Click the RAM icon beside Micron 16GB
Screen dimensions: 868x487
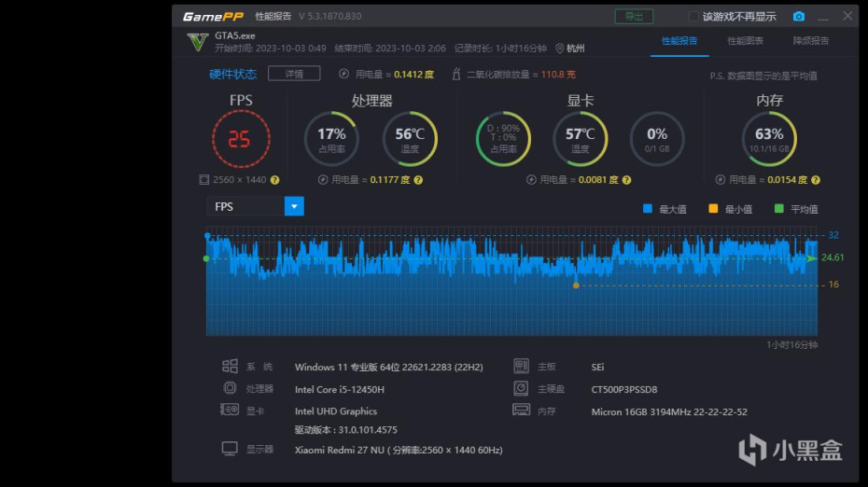pos(521,410)
